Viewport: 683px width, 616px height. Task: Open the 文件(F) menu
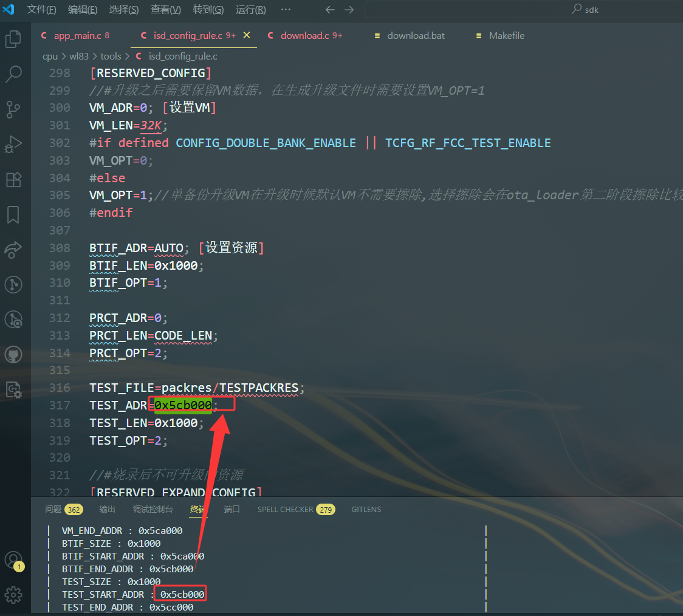point(41,10)
